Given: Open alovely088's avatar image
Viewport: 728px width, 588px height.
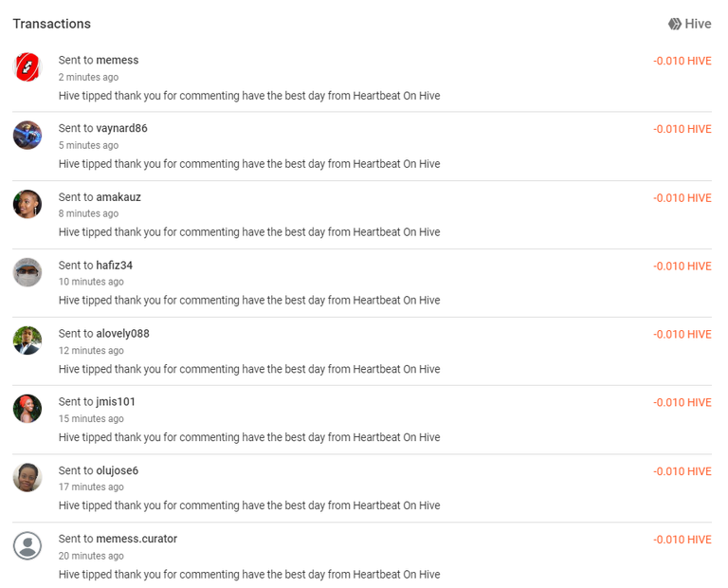Looking at the screenshot, I should pyautogui.click(x=27, y=340).
